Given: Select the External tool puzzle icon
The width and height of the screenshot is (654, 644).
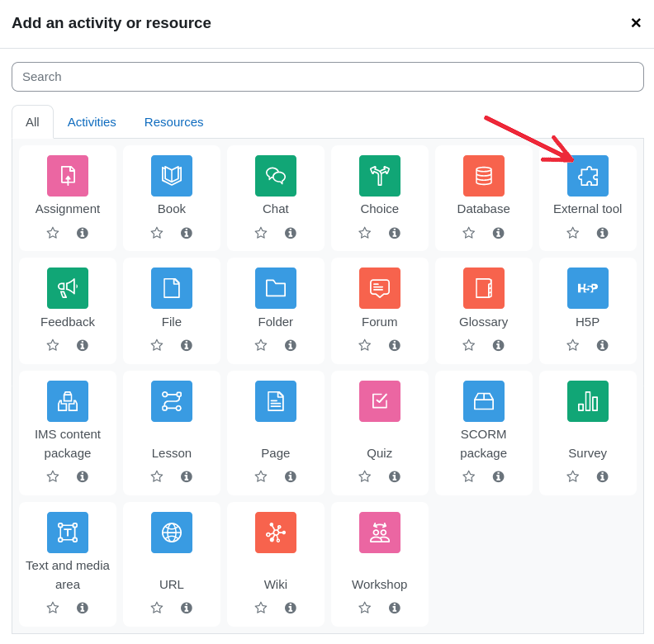Looking at the screenshot, I should coord(588,176).
